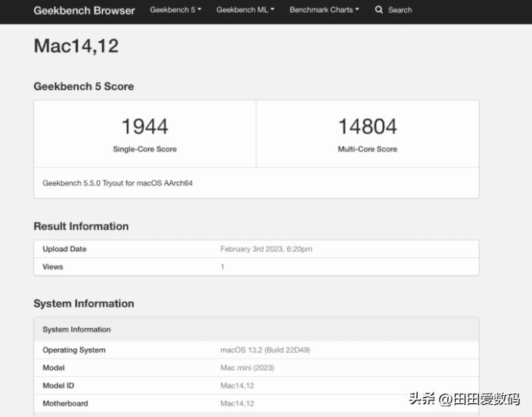Expand the Benchmark Charts dropdown
Screen dimensions: 532x417
[324, 10]
